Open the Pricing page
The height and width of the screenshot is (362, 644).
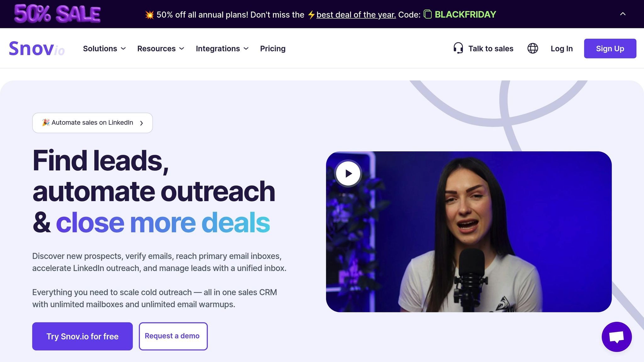coord(273,49)
